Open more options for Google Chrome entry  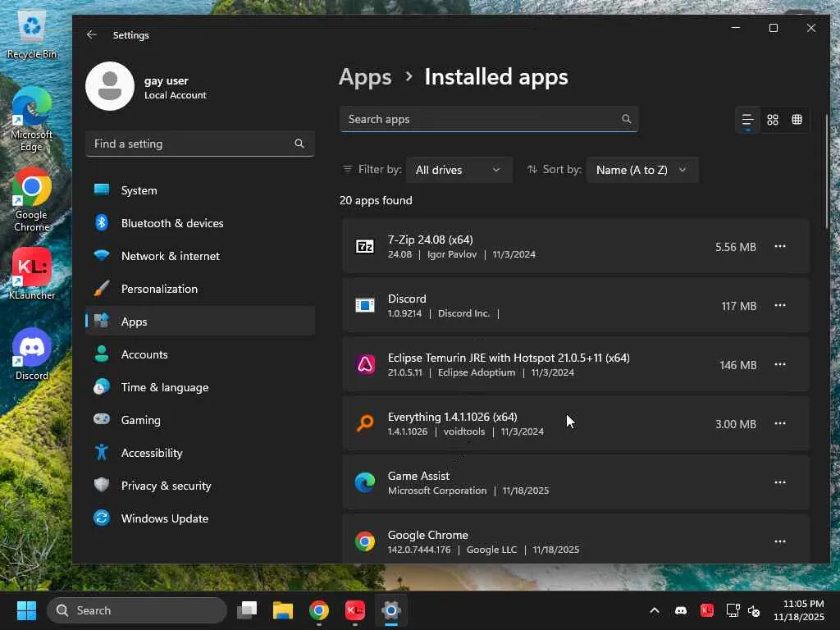780,541
